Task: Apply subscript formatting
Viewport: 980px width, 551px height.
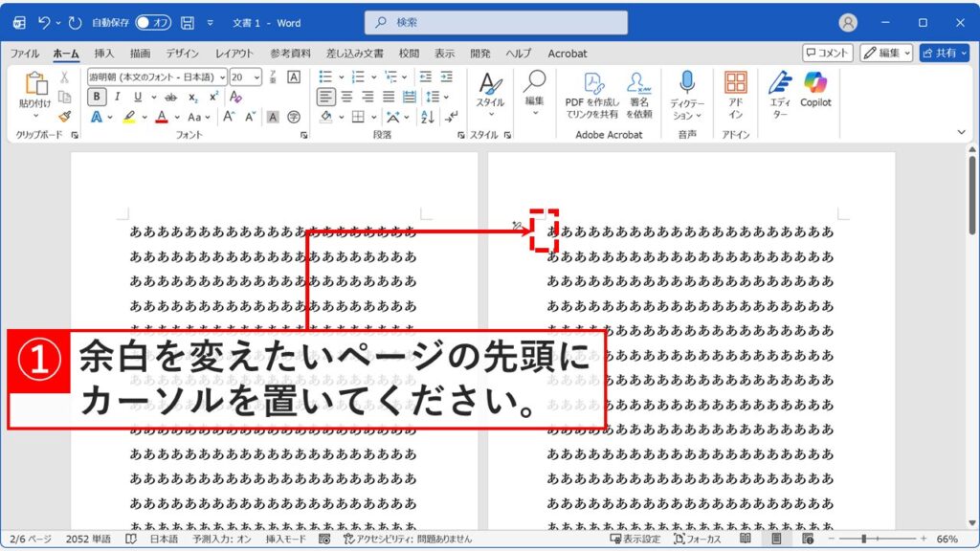Action: click(191, 98)
